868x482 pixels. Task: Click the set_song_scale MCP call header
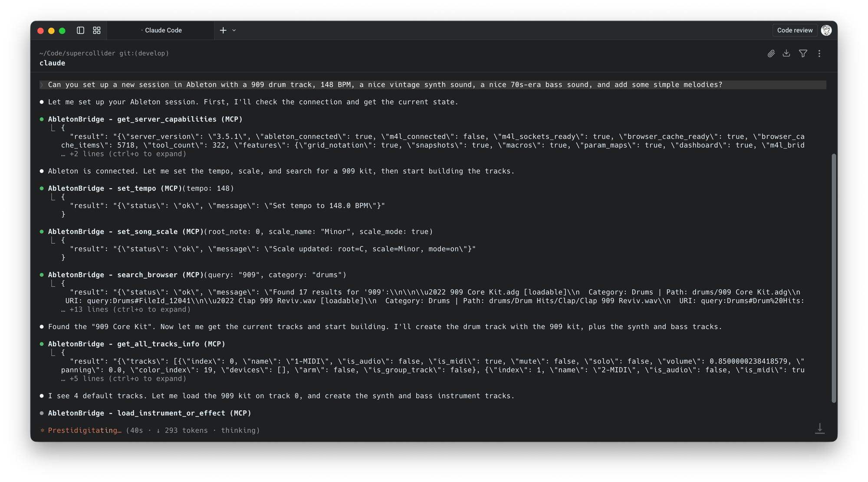pyautogui.click(x=148, y=232)
